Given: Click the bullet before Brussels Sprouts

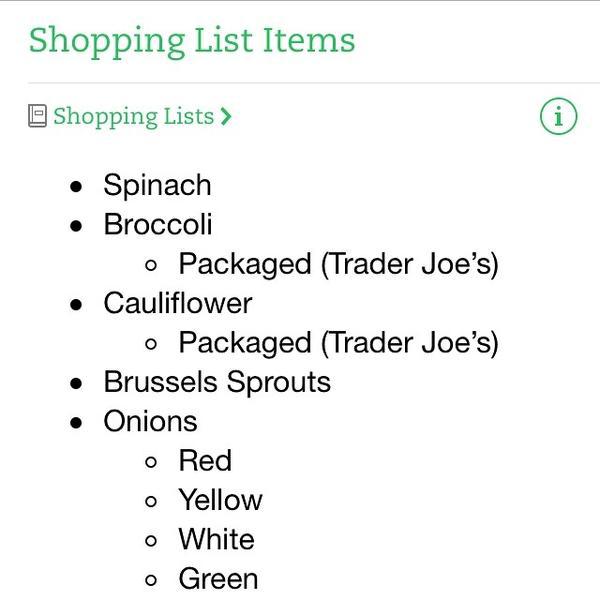Looking at the screenshot, I should 77,383.
